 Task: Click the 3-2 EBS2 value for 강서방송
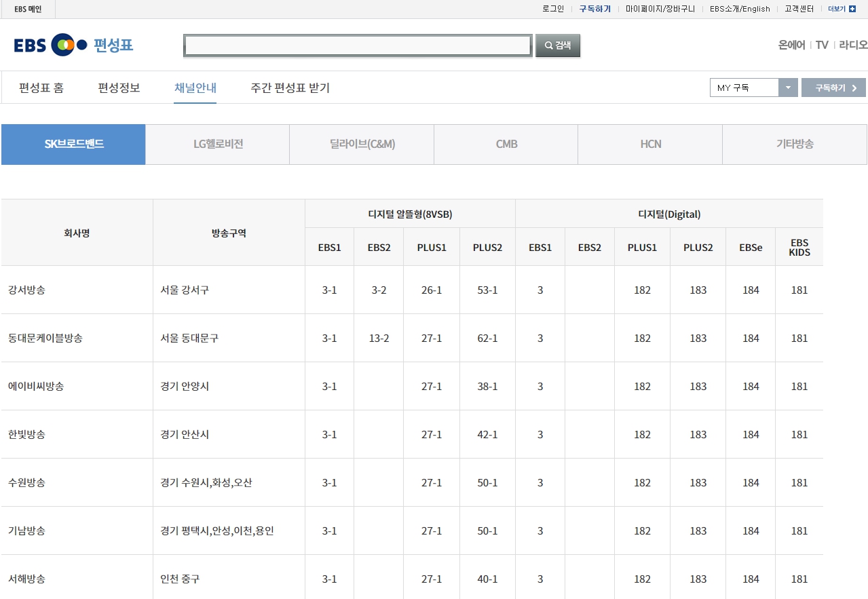tap(379, 290)
